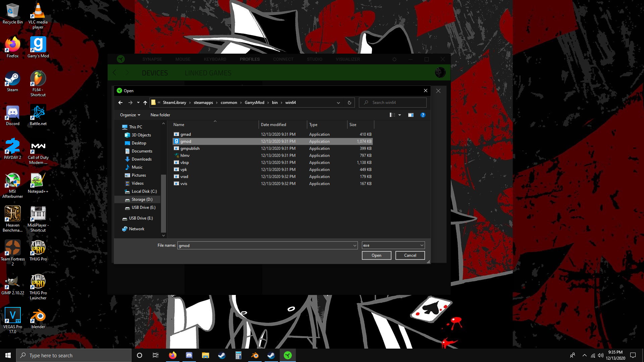Open the Organize menu
Image resolution: width=644 pixels, height=362 pixels.
pyautogui.click(x=130, y=115)
